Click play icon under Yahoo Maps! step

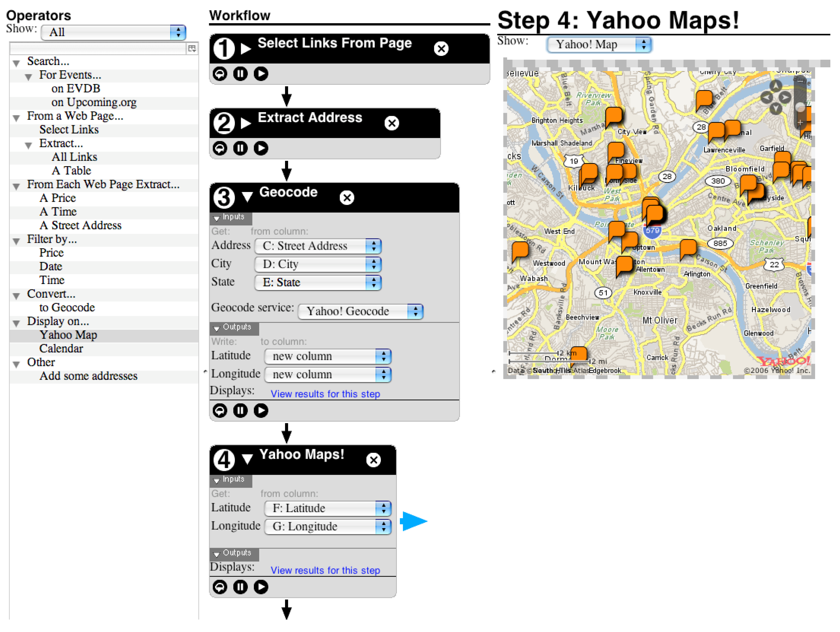click(x=261, y=587)
